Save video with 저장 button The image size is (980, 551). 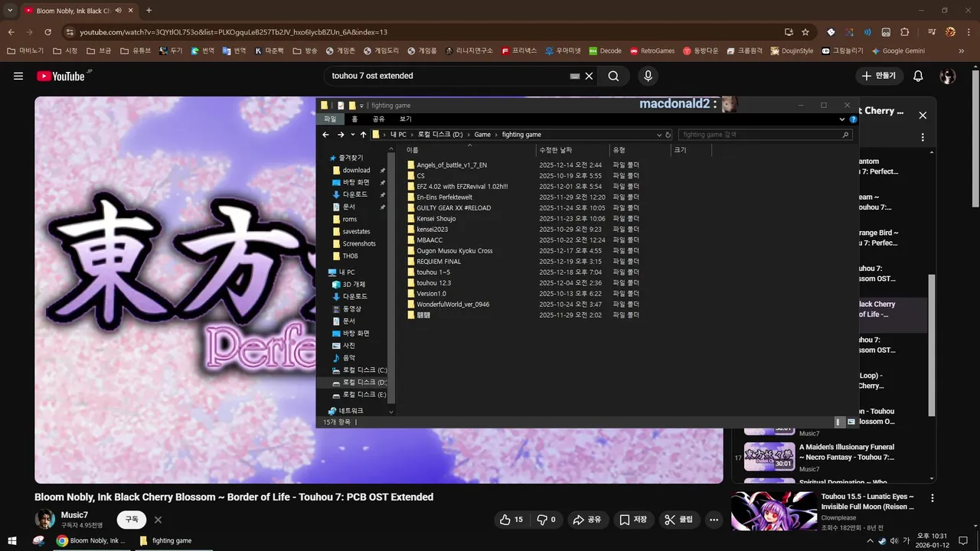(x=632, y=520)
